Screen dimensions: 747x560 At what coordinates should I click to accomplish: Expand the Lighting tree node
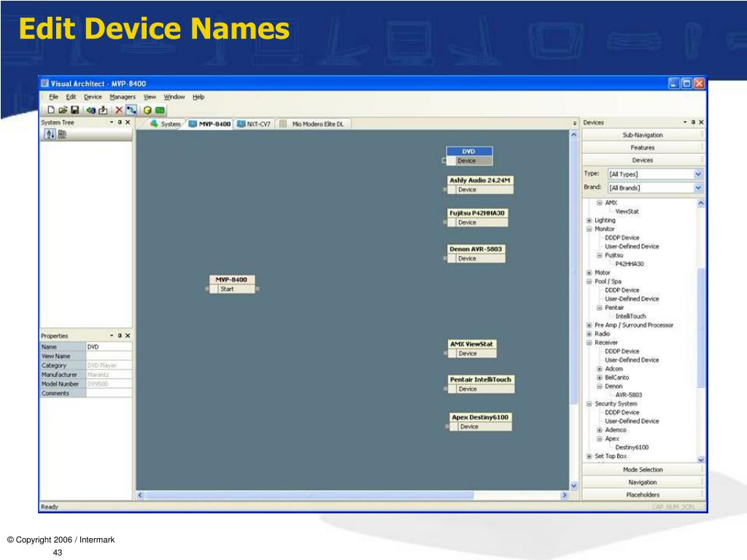tap(589, 220)
